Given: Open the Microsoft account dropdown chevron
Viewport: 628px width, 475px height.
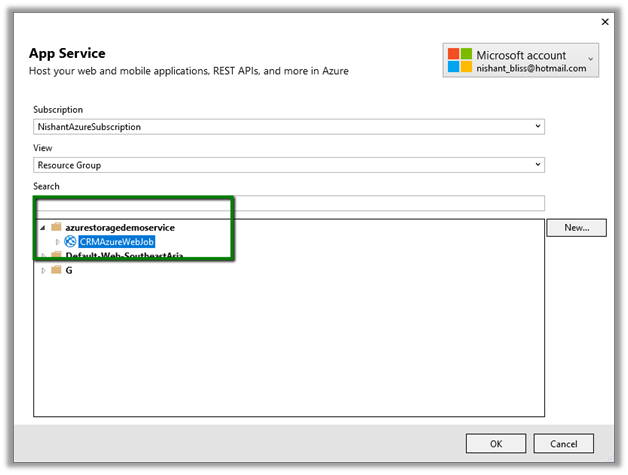Looking at the screenshot, I should (x=590, y=59).
